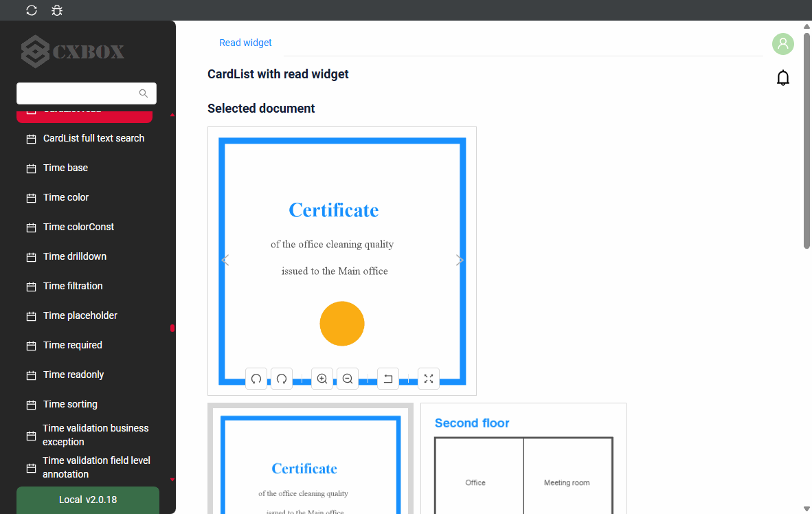Click the magnifier icon in the sidebar search
812x514 pixels.
coord(144,93)
